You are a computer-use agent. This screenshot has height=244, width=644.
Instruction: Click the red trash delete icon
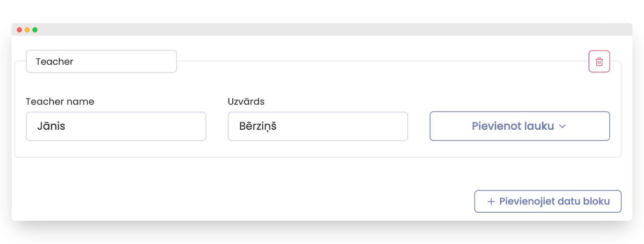[599, 62]
